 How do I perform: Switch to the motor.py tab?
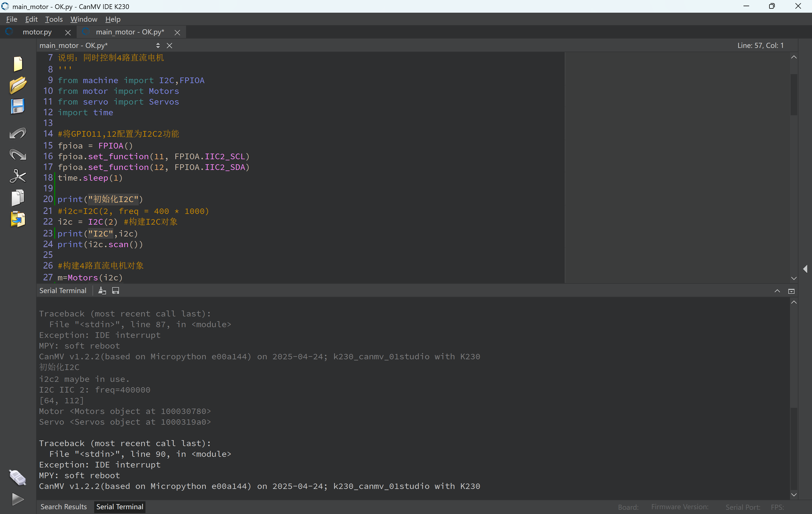coord(37,32)
